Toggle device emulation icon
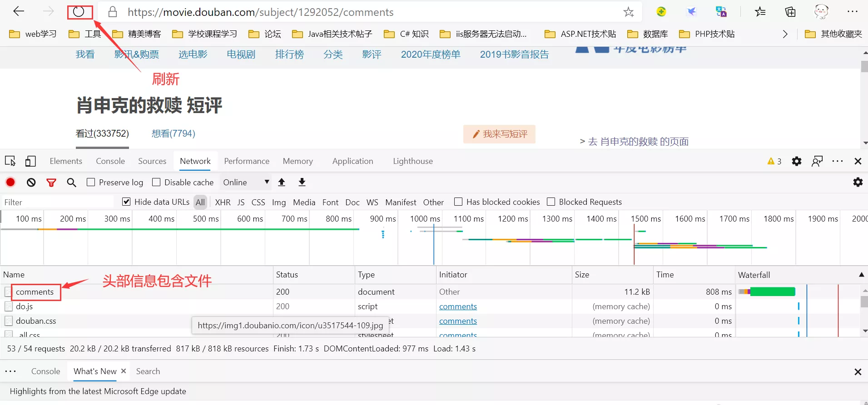 point(30,161)
